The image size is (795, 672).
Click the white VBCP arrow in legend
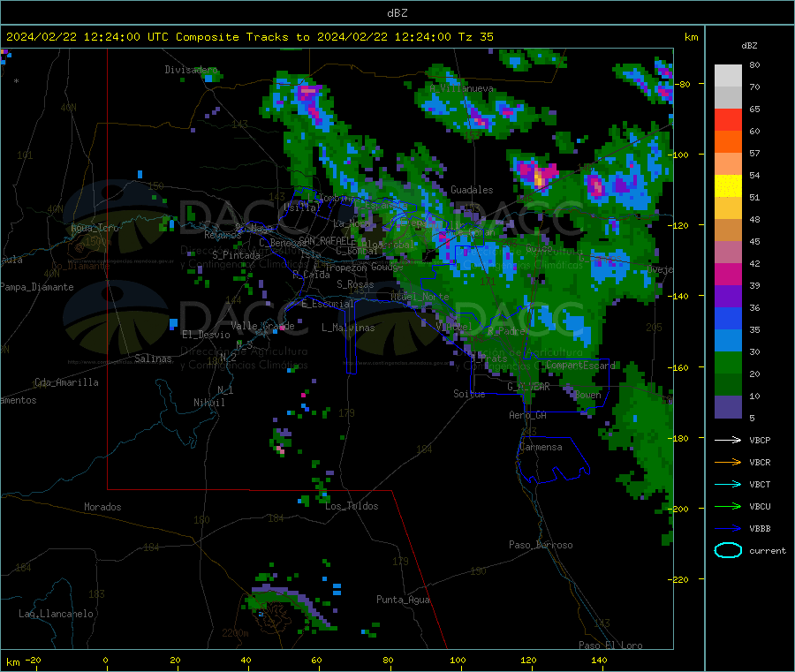[728, 440]
